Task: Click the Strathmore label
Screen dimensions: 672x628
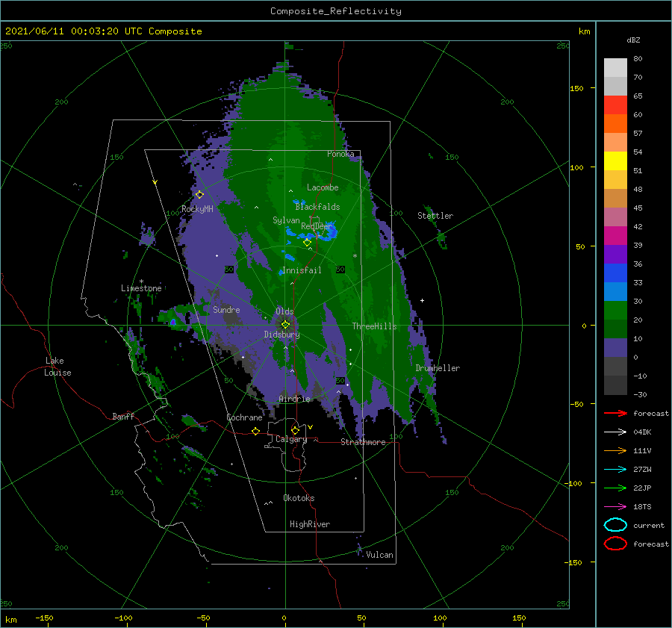Action: 363,442
